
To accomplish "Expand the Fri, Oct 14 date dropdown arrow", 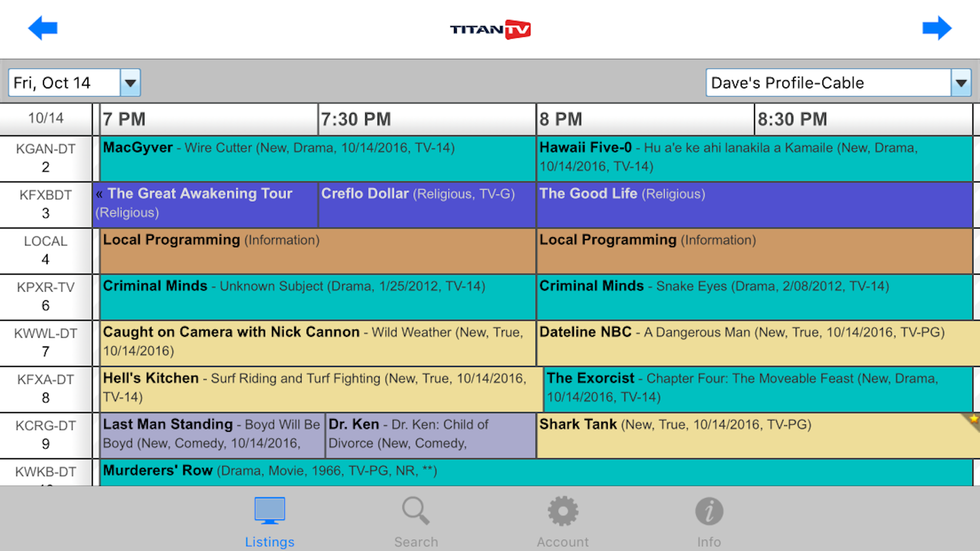I will [x=130, y=83].
